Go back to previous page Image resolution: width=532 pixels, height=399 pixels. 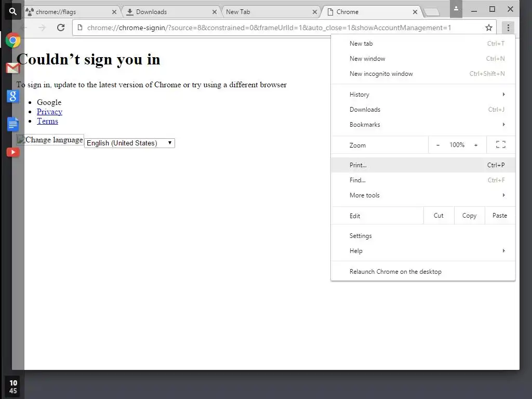pyautogui.click(x=24, y=28)
